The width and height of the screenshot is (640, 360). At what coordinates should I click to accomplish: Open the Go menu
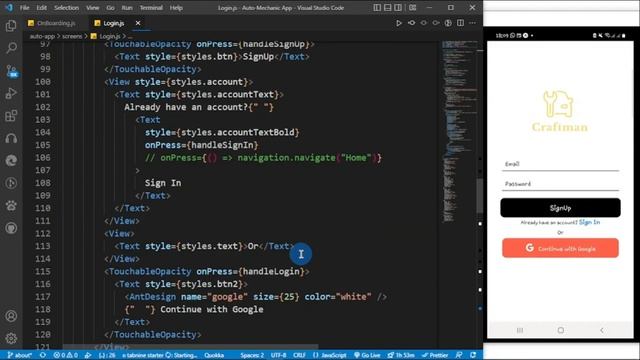110,8
